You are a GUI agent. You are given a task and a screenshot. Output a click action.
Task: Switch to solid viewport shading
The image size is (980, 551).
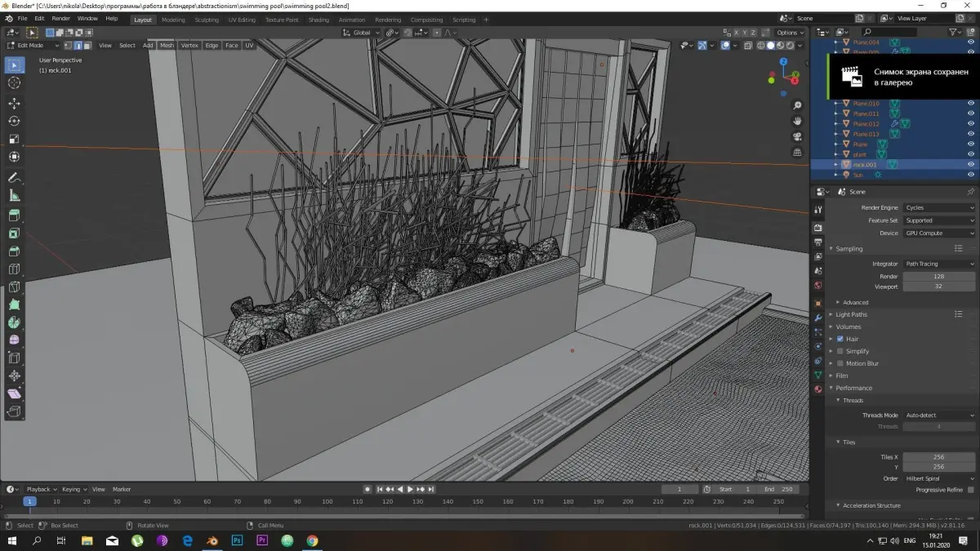tap(771, 45)
